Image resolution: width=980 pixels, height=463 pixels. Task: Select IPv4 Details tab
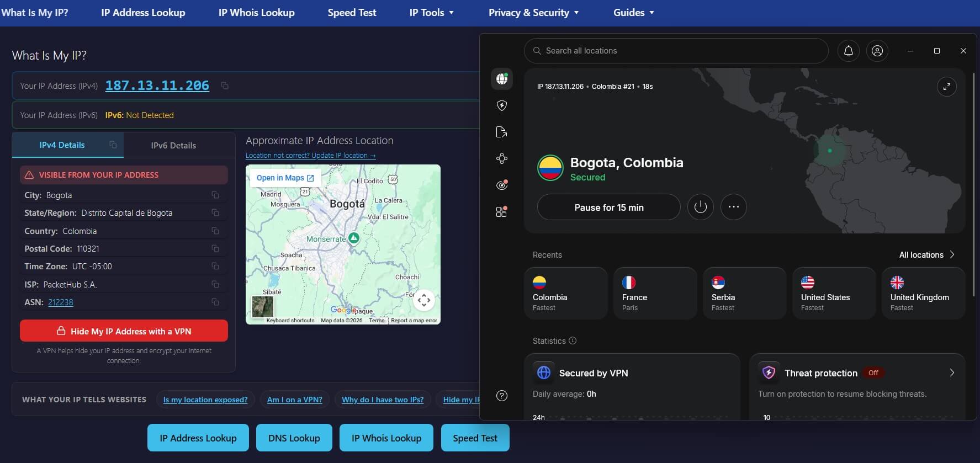pyautogui.click(x=62, y=145)
